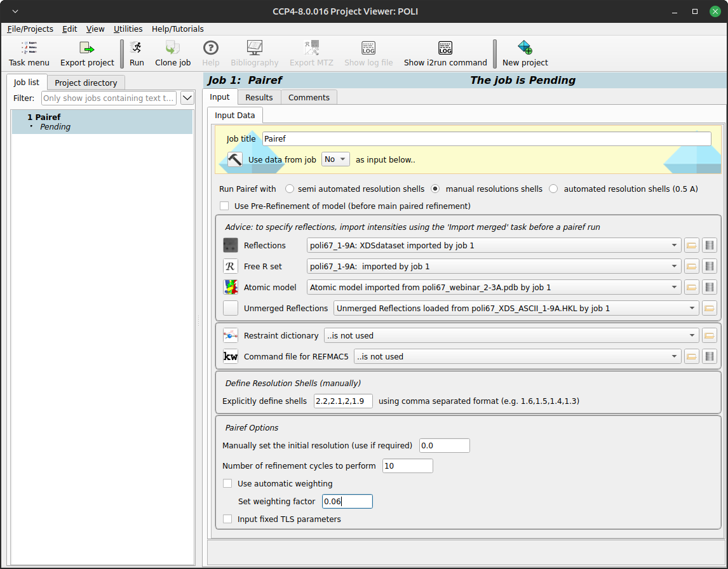The image size is (728, 569).
Task: Click the Export project icon
Action: click(x=87, y=53)
